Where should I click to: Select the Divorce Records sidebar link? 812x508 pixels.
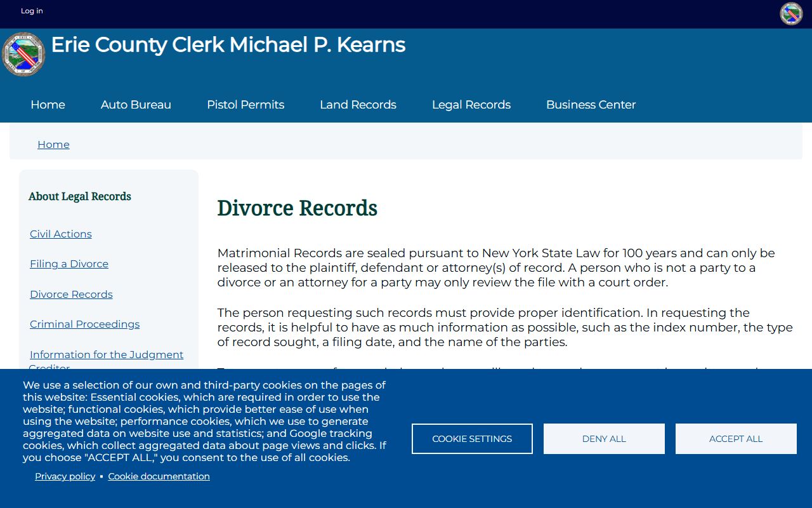71,295
